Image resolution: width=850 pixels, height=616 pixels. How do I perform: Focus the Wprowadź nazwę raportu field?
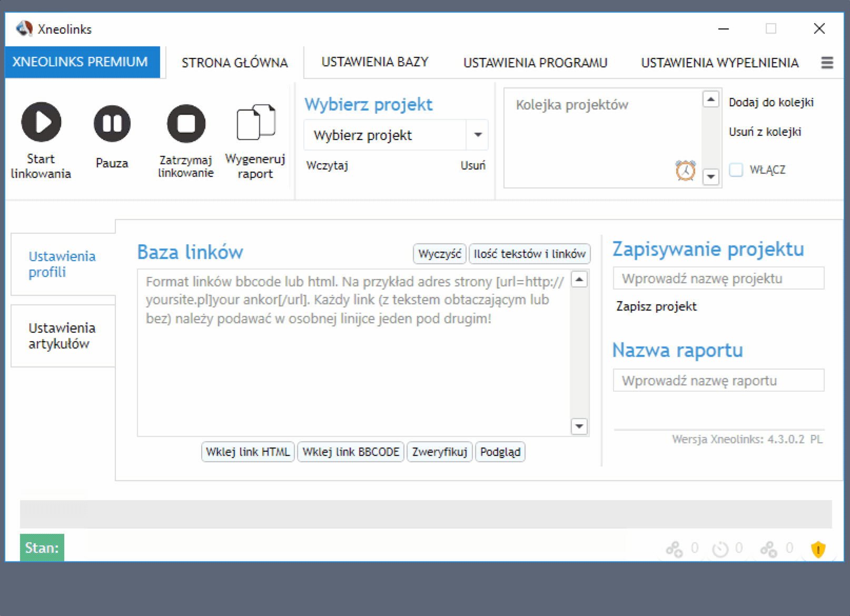[x=718, y=380]
